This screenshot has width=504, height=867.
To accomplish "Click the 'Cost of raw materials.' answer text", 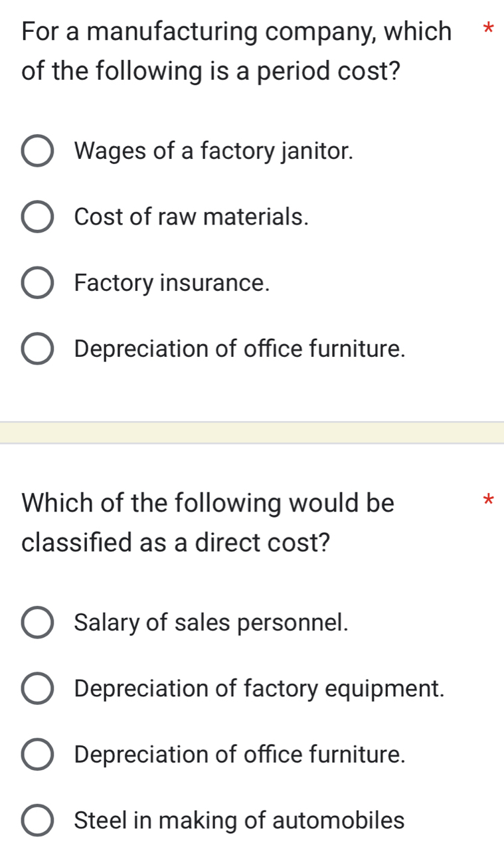I will 192,217.
